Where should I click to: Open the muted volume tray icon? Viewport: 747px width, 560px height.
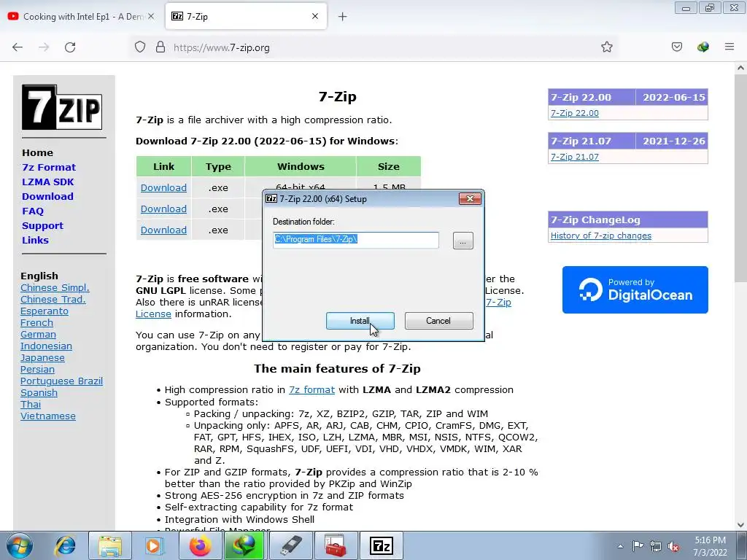[673, 546]
